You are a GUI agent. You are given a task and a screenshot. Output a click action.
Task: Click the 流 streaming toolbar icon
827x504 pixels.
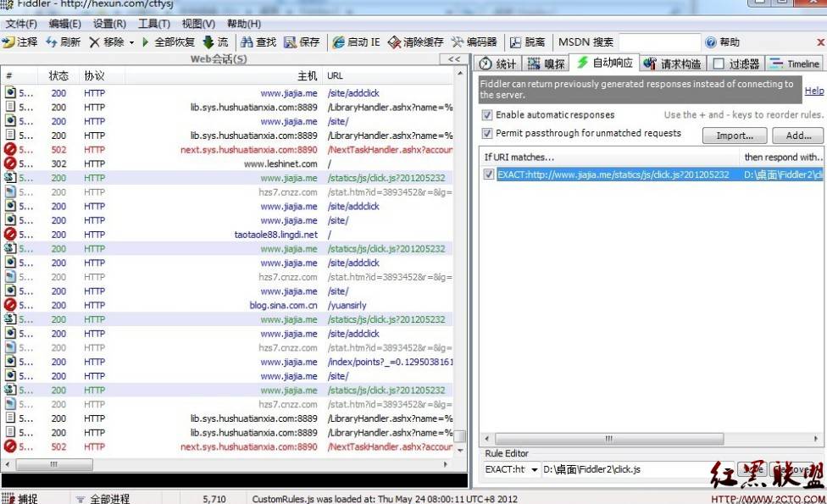pyautogui.click(x=208, y=42)
